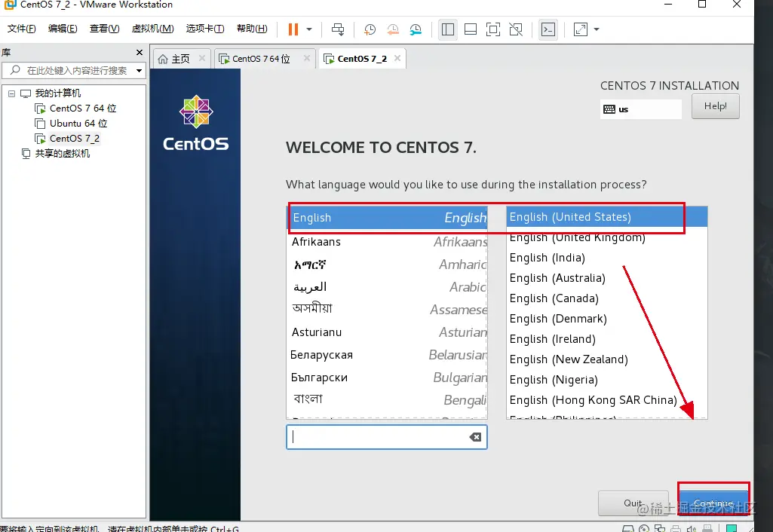Screen dimensions: 773x532
Task: Switch to full screen mode icon
Action: [493, 29]
